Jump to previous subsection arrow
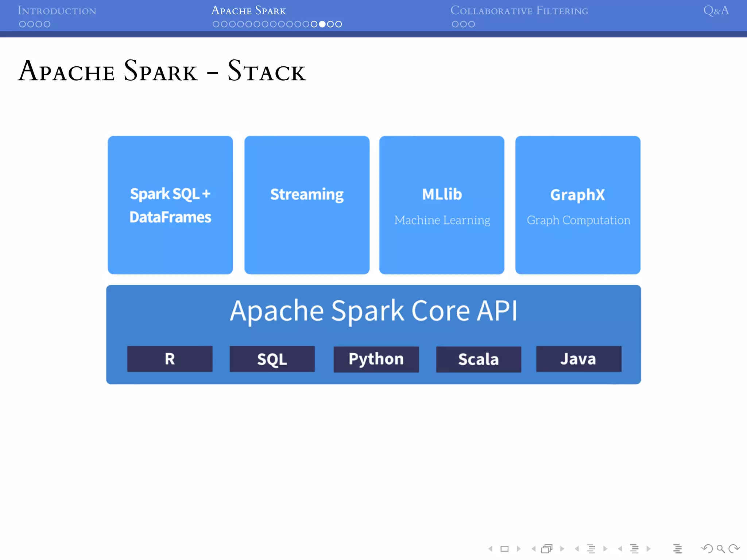 pos(577,548)
